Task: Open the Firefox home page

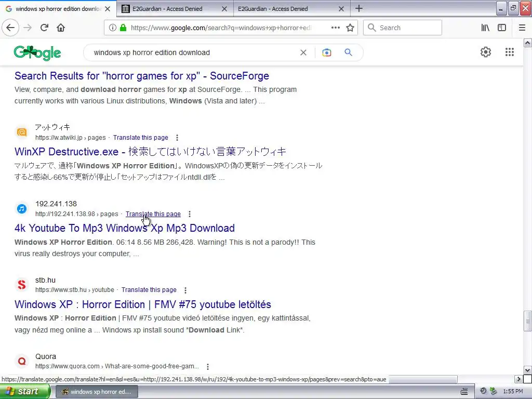Action: [x=61, y=28]
